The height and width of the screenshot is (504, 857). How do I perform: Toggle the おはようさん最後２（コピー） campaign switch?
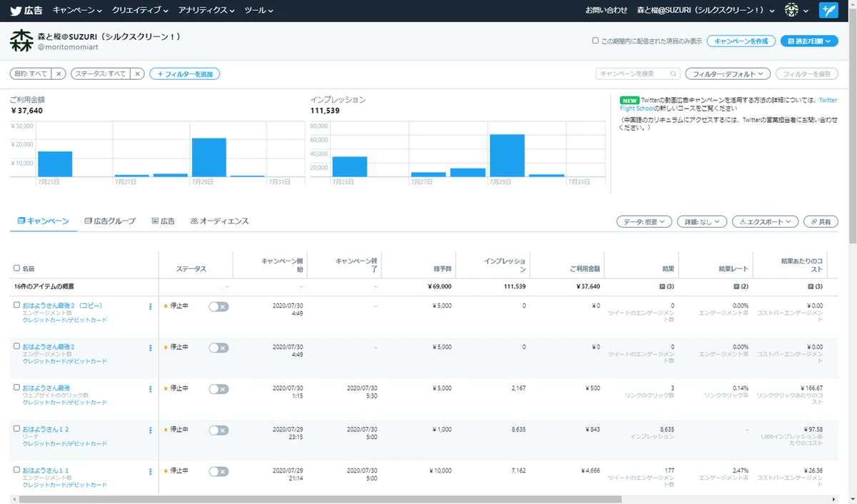point(219,306)
